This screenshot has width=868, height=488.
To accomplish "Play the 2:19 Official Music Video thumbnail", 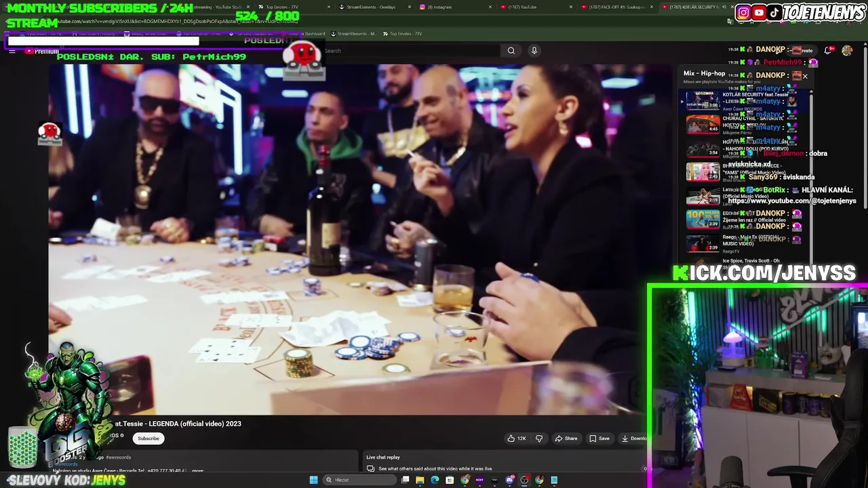I will tap(703, 195).
